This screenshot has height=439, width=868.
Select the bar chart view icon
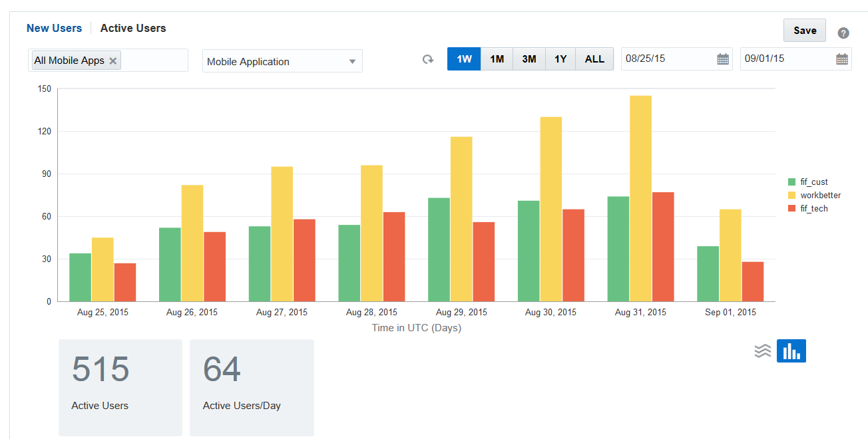[x=791, y=351]
